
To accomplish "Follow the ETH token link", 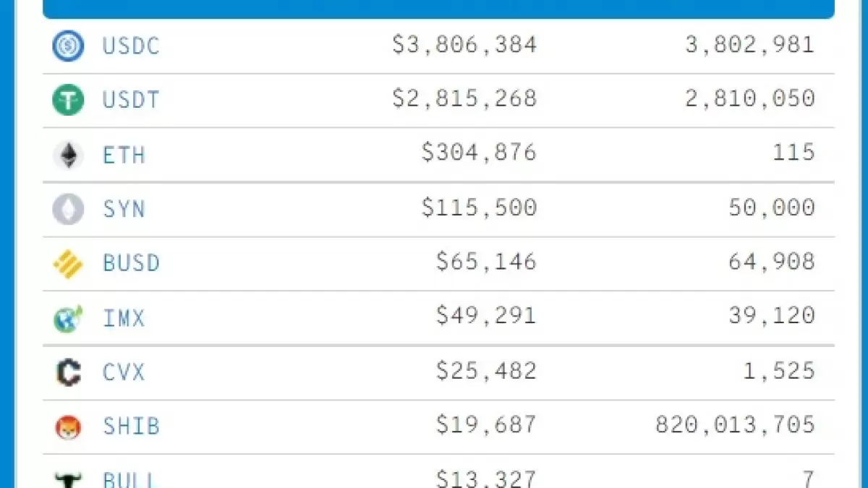I will click(x=124, y=155).
